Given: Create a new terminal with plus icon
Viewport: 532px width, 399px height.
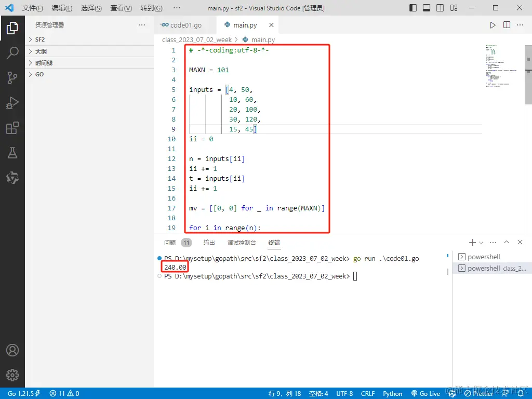Looking at the screenshot, I should click(x=472, y=242).
